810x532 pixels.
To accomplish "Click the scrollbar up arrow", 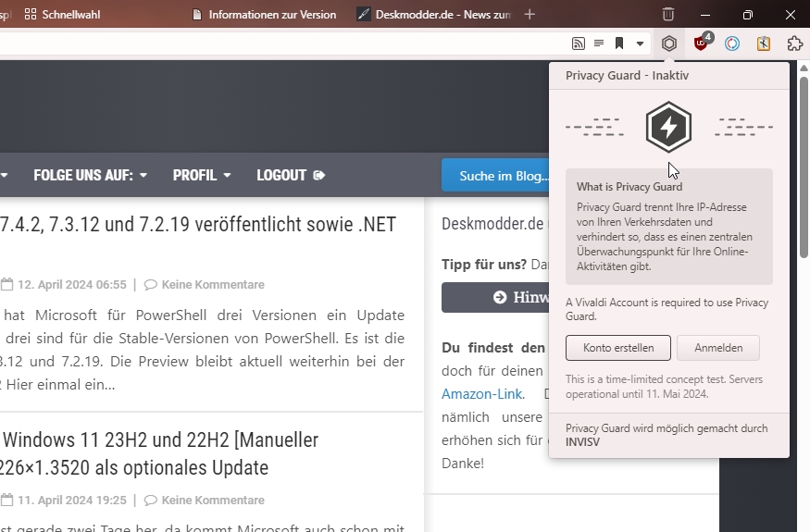I will point(804,68).
